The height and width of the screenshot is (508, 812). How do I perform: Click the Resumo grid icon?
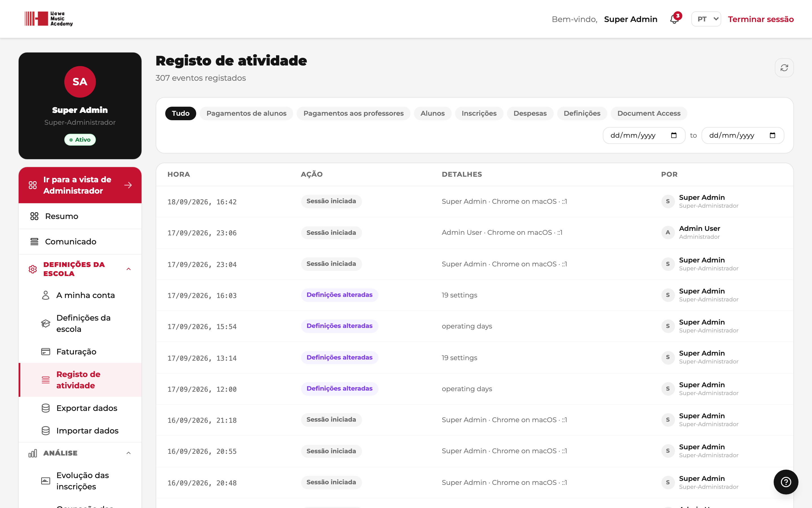(34, 216)
